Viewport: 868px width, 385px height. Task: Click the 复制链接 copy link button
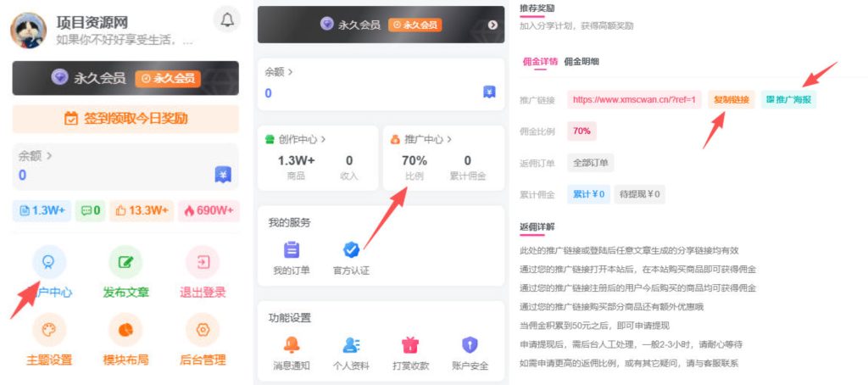pos(732,100)
